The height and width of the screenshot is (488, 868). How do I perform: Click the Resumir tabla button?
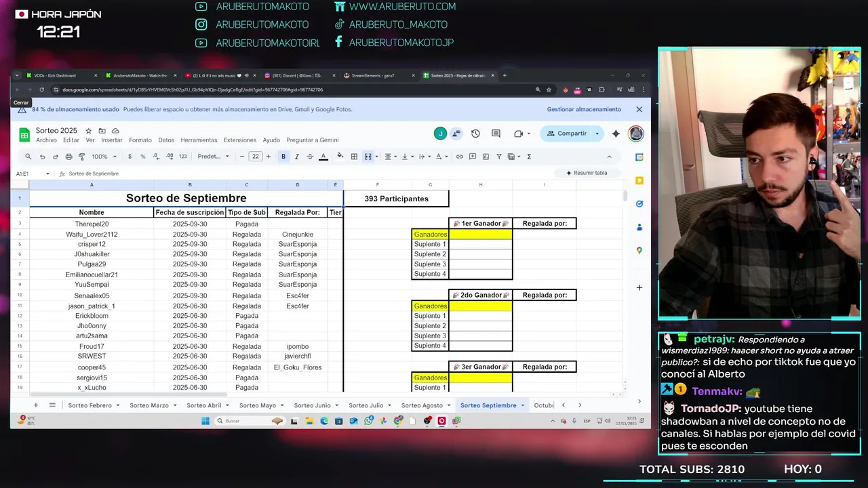(x=587, y=173)
